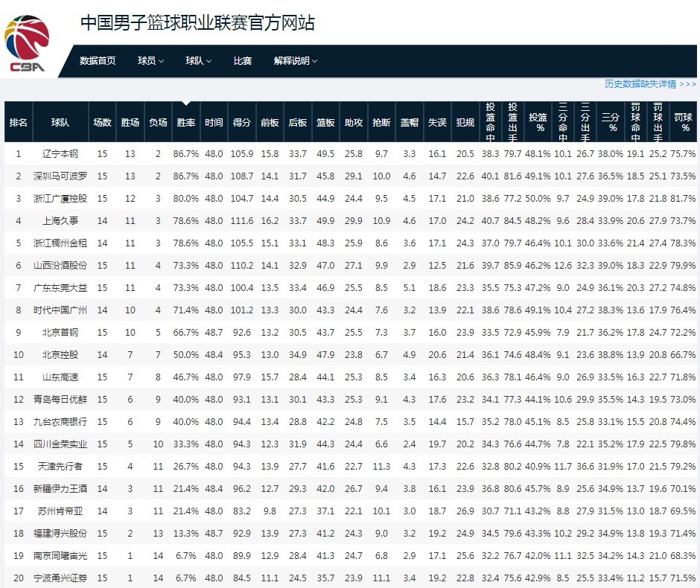This screenshot has height=588, width=700.
Task: Sort by 投篮% column header
Action: click(538, 122)
